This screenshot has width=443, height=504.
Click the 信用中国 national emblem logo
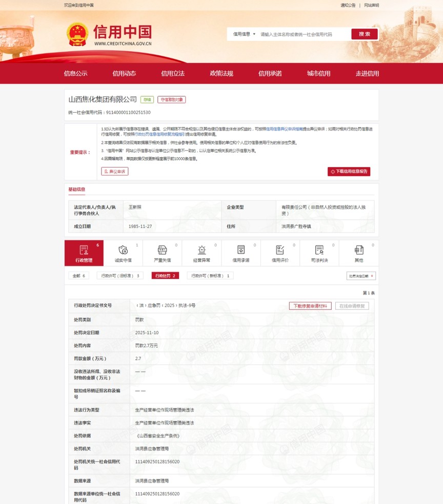pos(78,34)
